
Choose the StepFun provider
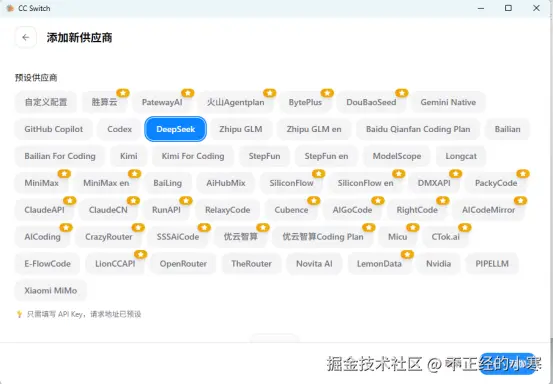pyautogui.click(x=264, y=156)
